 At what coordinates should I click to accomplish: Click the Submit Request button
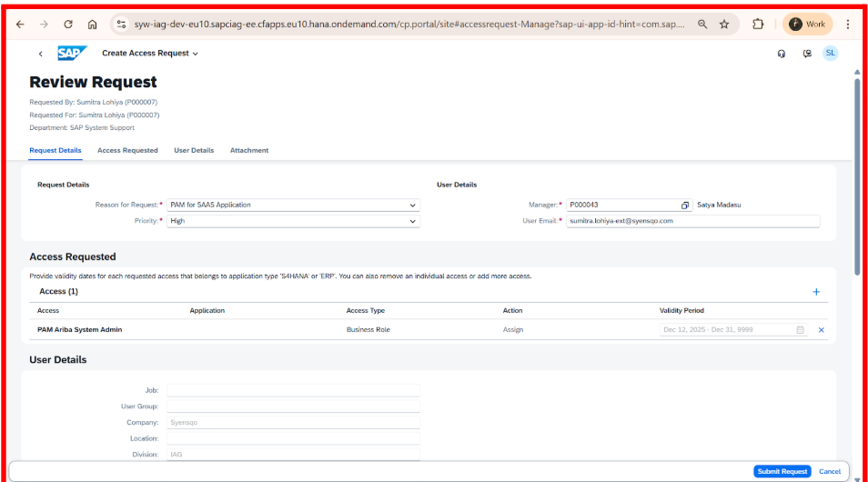tap(782, 471)
